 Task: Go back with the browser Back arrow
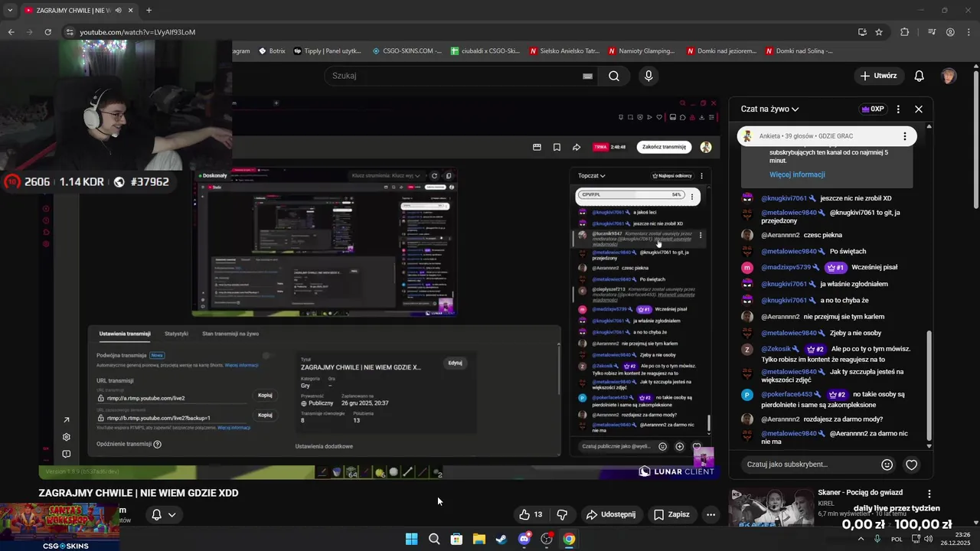coord(11,32)
